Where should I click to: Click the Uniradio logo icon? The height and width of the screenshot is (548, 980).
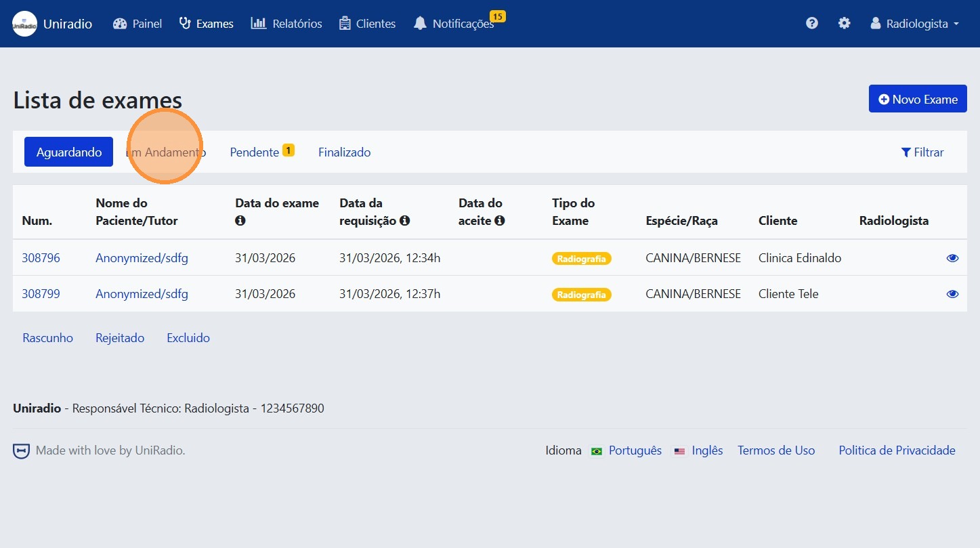25,24
